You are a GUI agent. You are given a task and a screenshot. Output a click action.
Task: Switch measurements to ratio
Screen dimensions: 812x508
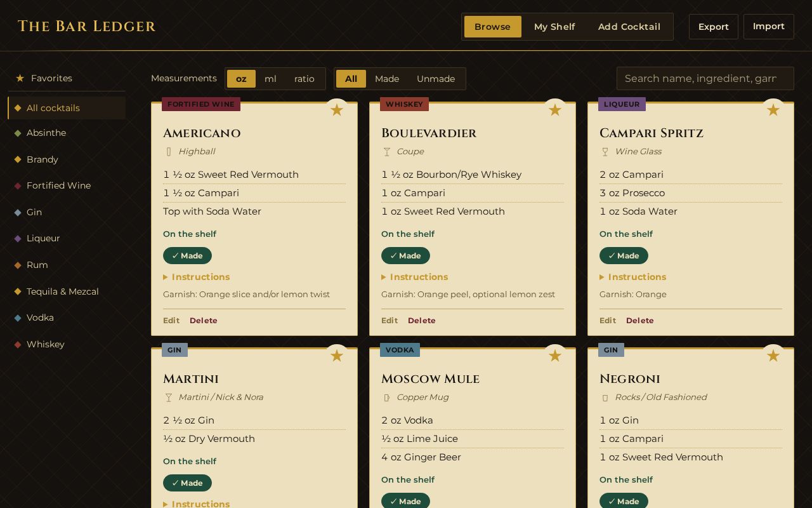click(x=304, y=79)
